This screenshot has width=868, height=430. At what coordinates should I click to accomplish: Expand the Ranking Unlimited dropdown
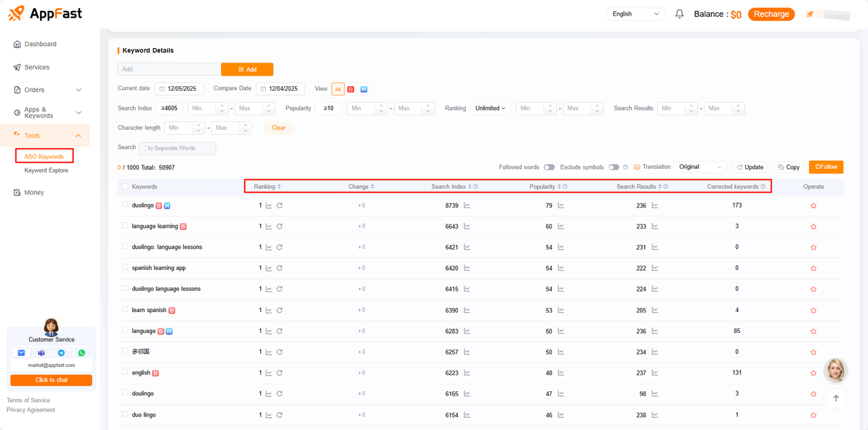pos(490,109)
